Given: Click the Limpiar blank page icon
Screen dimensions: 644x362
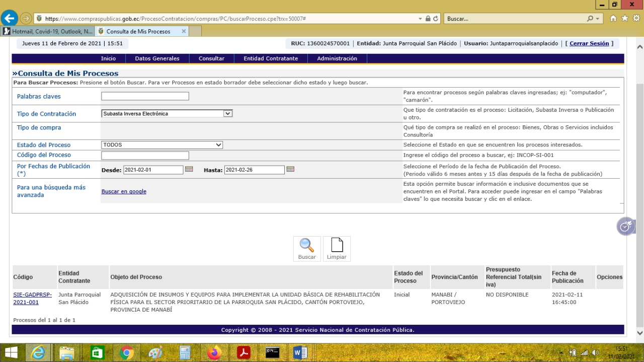Looking at the screenshot, I should [x=337, y=249].
